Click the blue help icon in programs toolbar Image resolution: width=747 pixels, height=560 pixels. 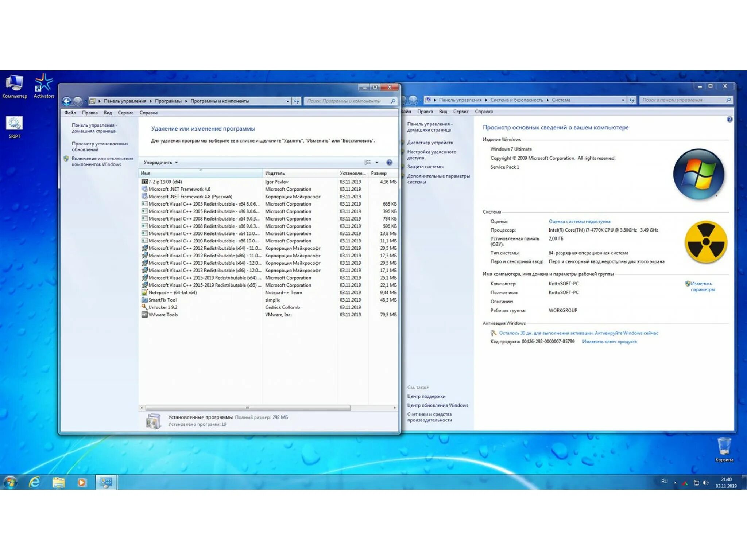389,163
